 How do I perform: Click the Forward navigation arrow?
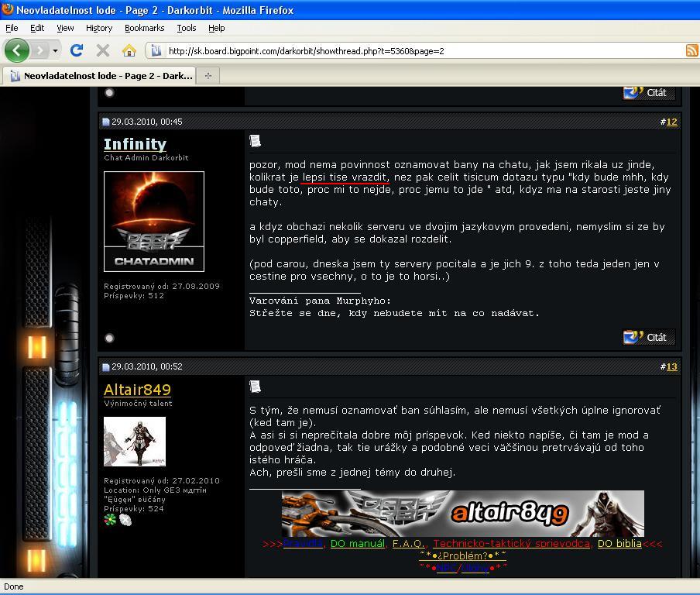tap(40, 50)
